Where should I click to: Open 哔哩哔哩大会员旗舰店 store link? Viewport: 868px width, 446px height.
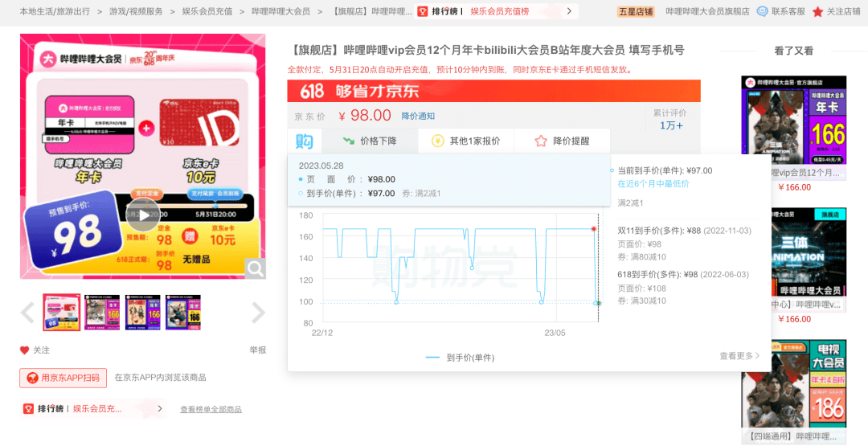[x=707, y=11]
